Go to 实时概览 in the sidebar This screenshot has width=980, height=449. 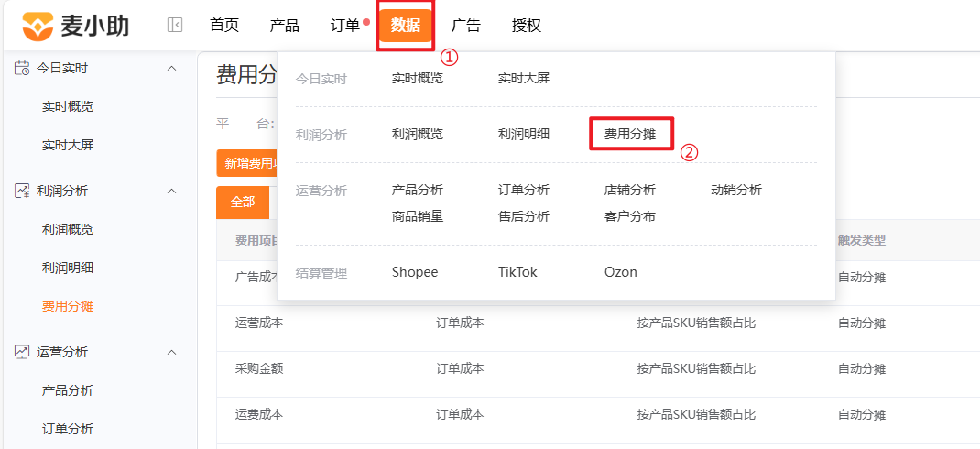pos(68,107)
